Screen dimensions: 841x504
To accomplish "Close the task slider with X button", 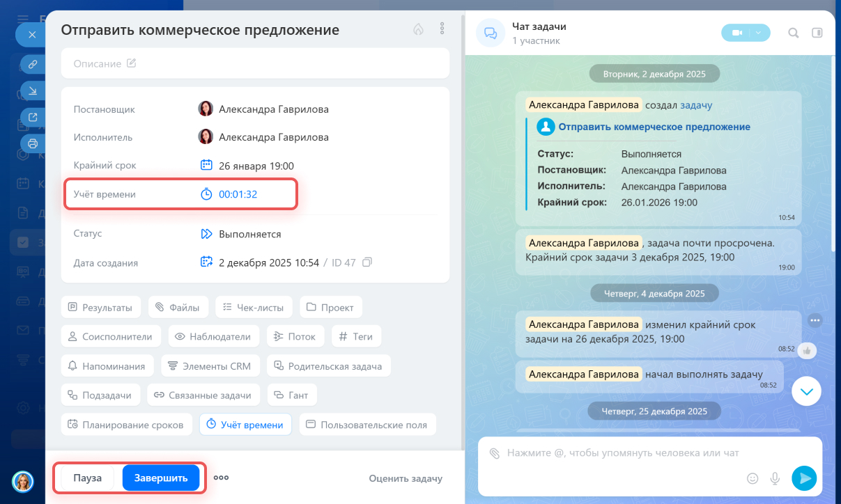I will pos(31,34).
